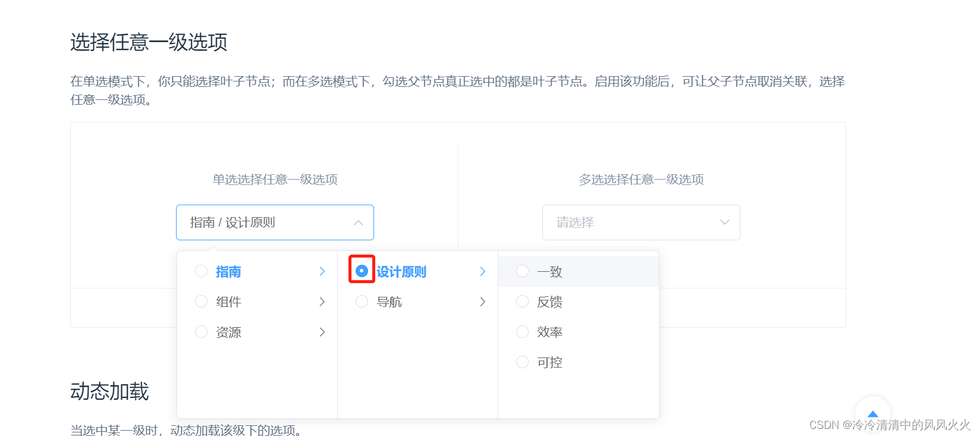Viewport: 980px width, 436px height.
Task: Collapse the 指南 / 设计原则 dropdown arrow
Action: click(358, 222)
